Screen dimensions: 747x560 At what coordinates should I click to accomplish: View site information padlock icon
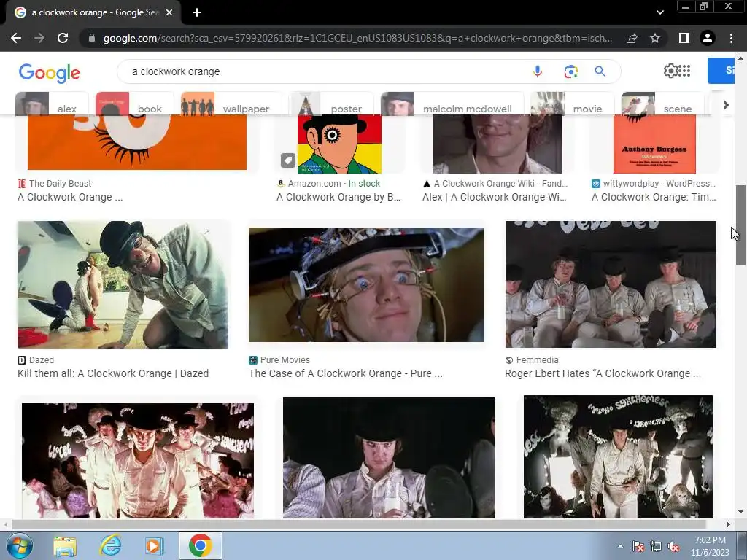click(x=92, y=38)
